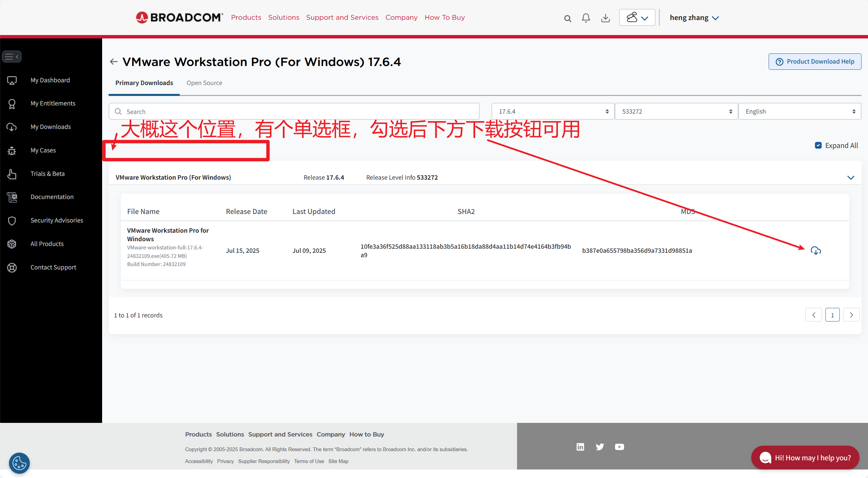Open the Security Advisories link
Image resolution: width=868 pixels, height=478 pixels.
(x=57, y=220)
